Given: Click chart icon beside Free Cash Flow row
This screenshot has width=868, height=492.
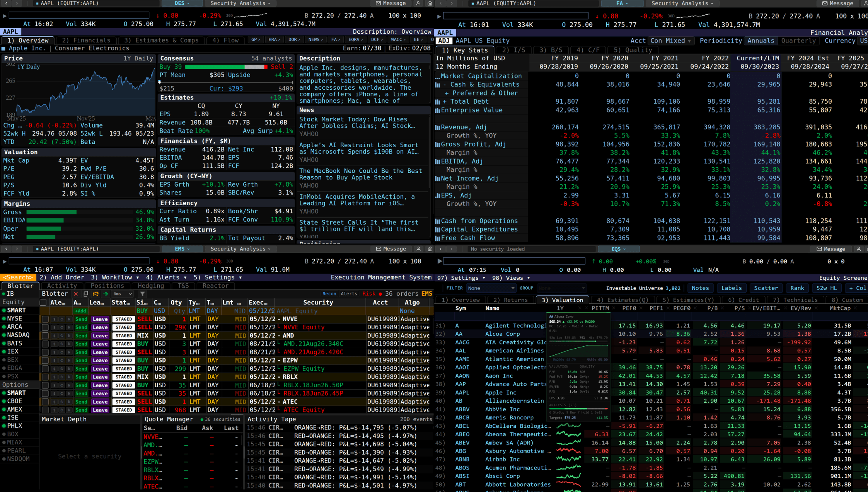Looking at the screenshot, I should pos(438,238).
